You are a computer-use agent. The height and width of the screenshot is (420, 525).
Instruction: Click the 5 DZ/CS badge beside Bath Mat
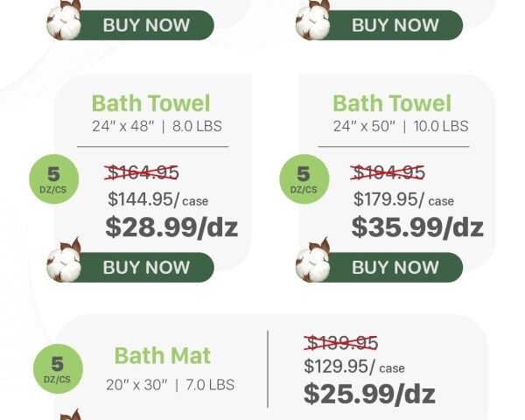point(57,368)
